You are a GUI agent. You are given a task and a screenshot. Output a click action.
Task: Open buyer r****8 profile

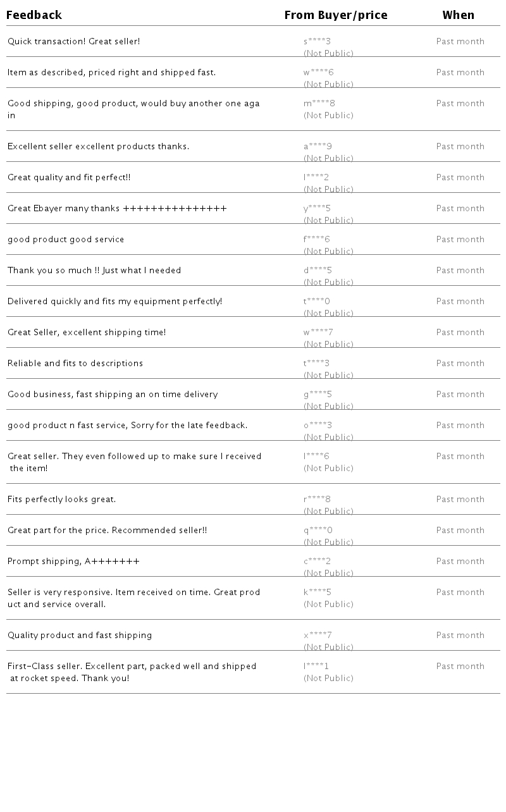coord(317,500)
